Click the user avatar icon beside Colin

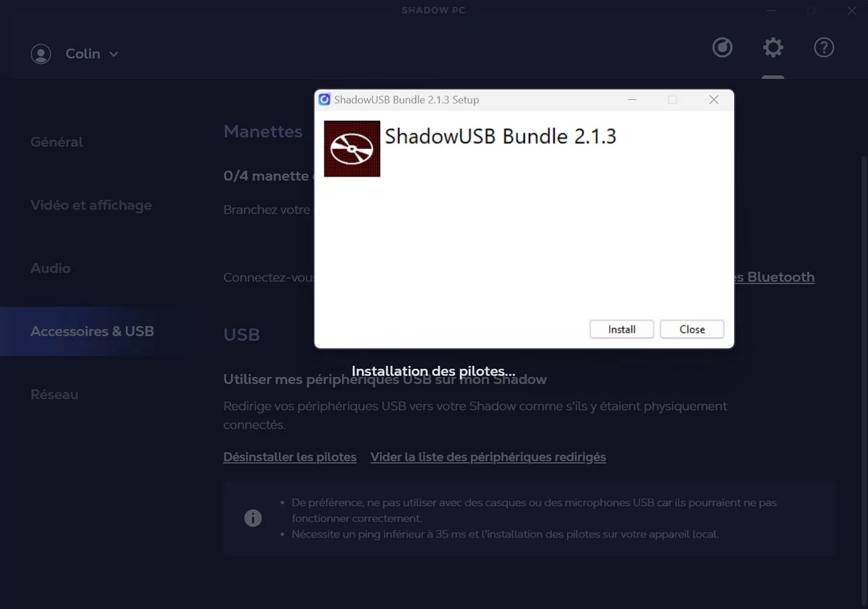[41, 54]
